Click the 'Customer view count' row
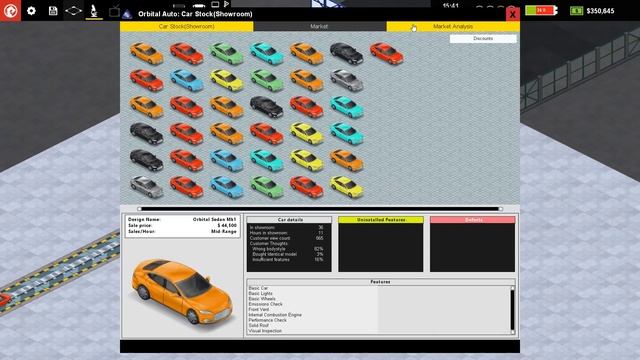Screen dimensions: 640x360 287,238
